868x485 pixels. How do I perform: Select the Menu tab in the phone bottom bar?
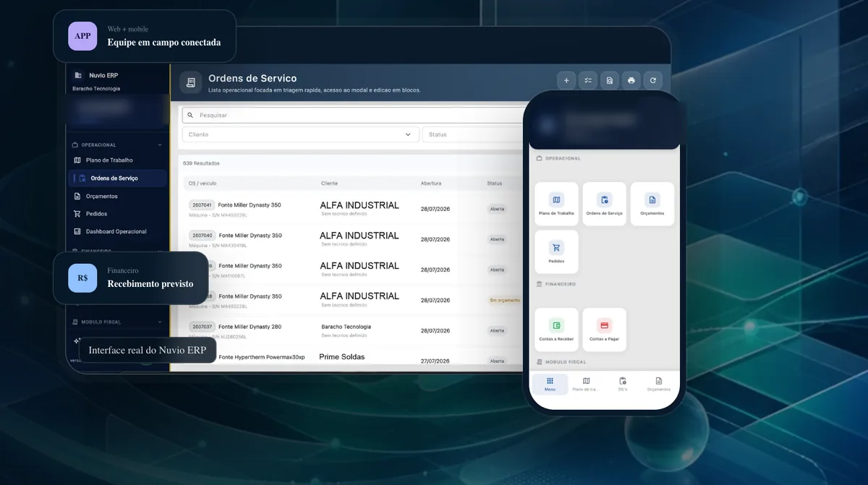(550, 384)
